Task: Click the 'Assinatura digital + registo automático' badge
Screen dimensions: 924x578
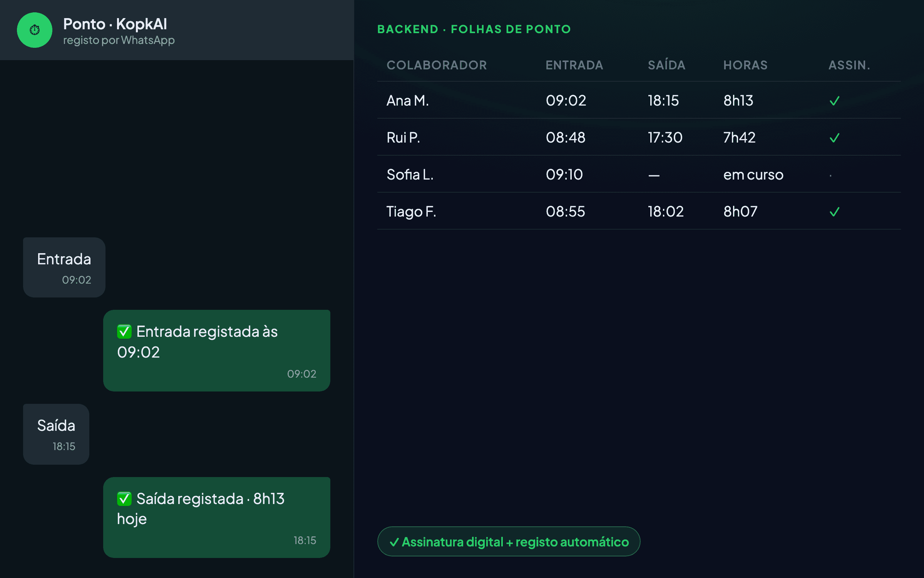Action: [x=509, y=541]
